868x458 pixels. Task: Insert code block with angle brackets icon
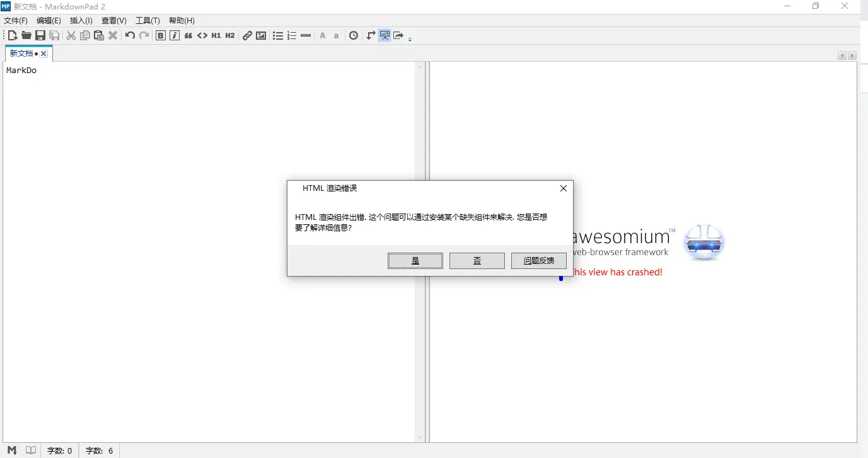[202, 35]
